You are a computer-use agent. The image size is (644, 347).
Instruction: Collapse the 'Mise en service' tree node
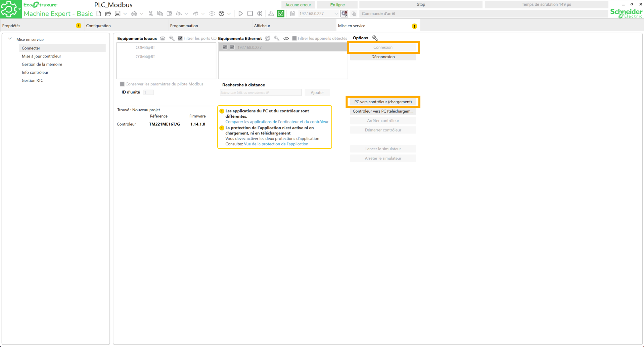coord(10,39)
